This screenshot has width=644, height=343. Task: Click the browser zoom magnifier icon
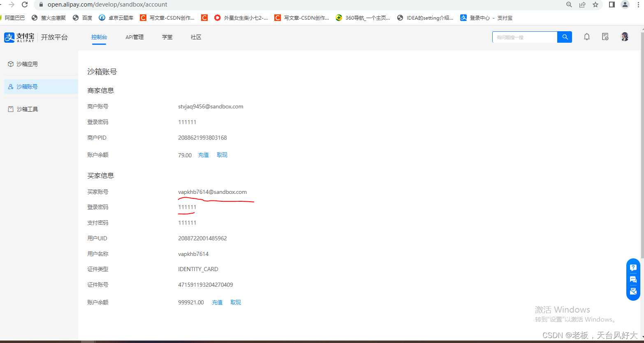click(569, 5)
